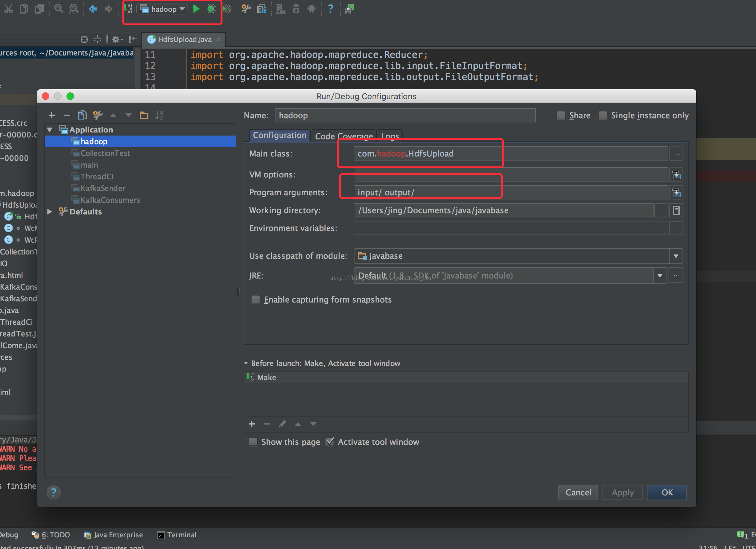Click the OK button
The width and height of the screenshot is (756, 549).
[x=667, y=492]
